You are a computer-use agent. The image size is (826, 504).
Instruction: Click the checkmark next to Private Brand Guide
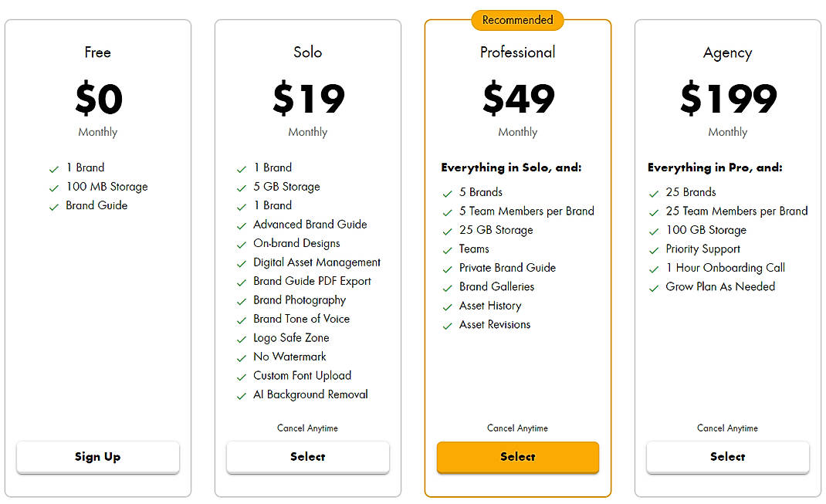(x=448, y=268)
